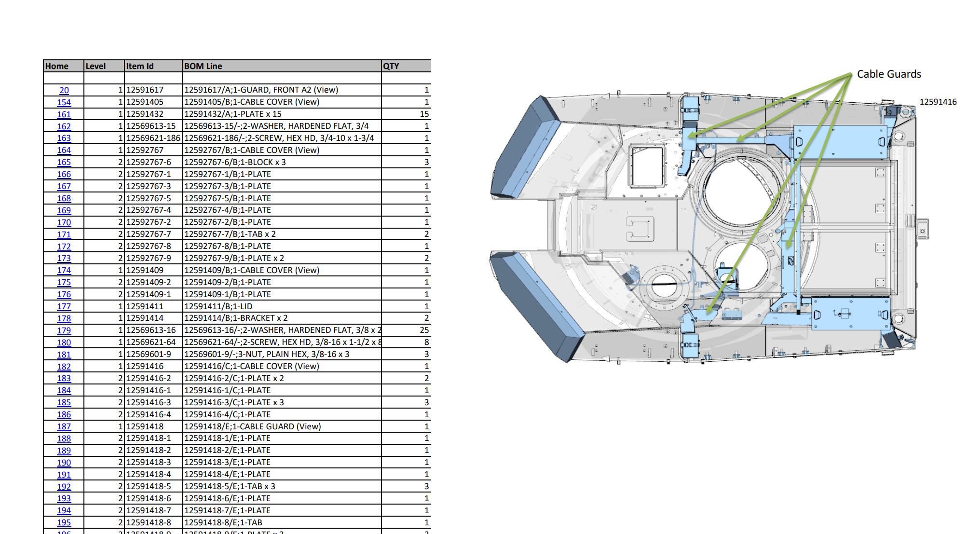This screenshot has height=534, width=980.
Task: Click the 12591416 label beside the diagram
Action: [x=938, y=102]
